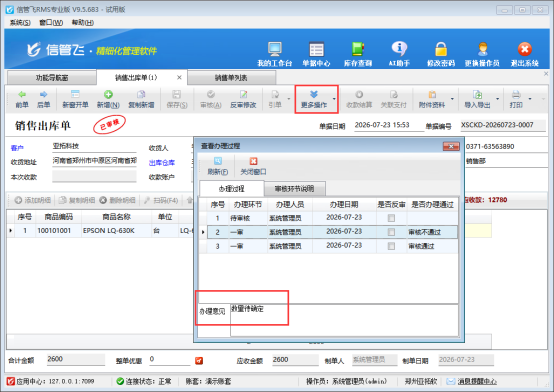Screen dimensions: 554x392
Task: Click the 本次收款 input field
Action: pyautogui.click(x=94, y=176)
